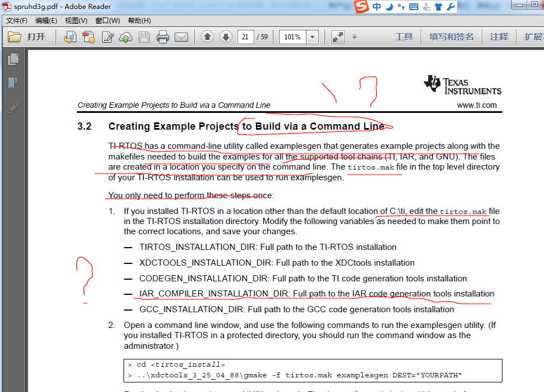Click the gmake tirtos.mak examplesgen command line

tap(295, 375)
